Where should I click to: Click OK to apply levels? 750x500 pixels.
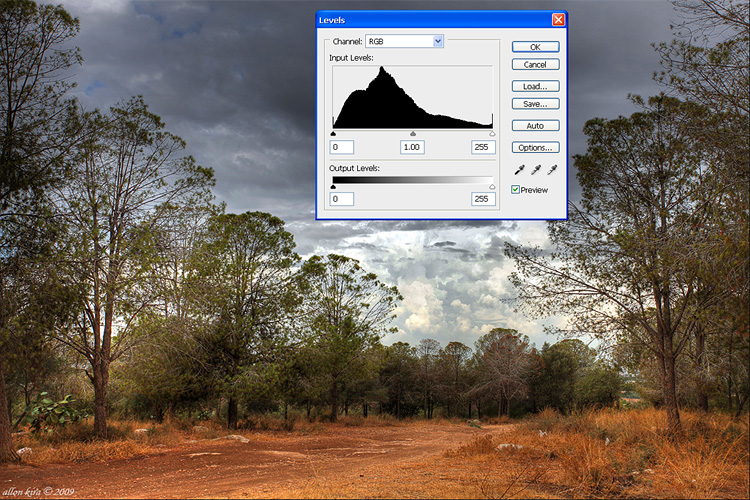[x=535, y=47]
